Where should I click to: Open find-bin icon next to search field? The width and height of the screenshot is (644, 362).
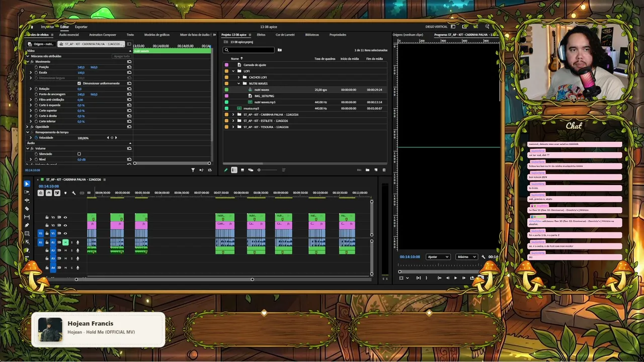pyautogui.click(x=280, y=50)
